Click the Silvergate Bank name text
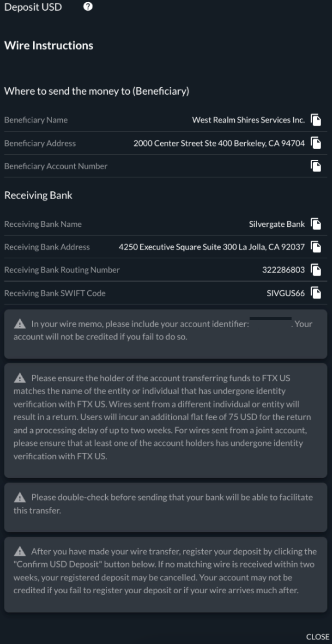The width and height of the screenshot is (332, 644). (x=277, y=224)
